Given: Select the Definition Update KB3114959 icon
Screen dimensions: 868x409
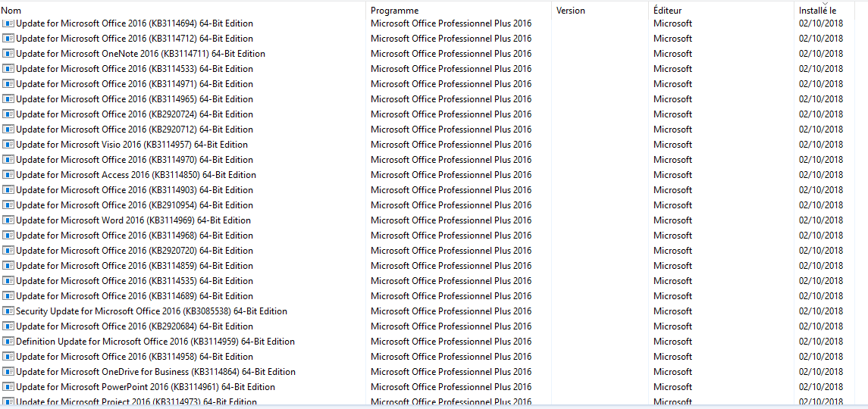Looking at the screenshot, I should pyautogui.click(x=8, y=341).
